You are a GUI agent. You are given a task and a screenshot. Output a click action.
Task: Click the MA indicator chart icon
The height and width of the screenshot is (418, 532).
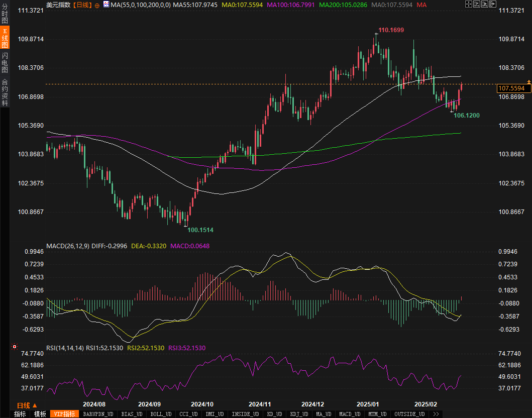[106, 5]
